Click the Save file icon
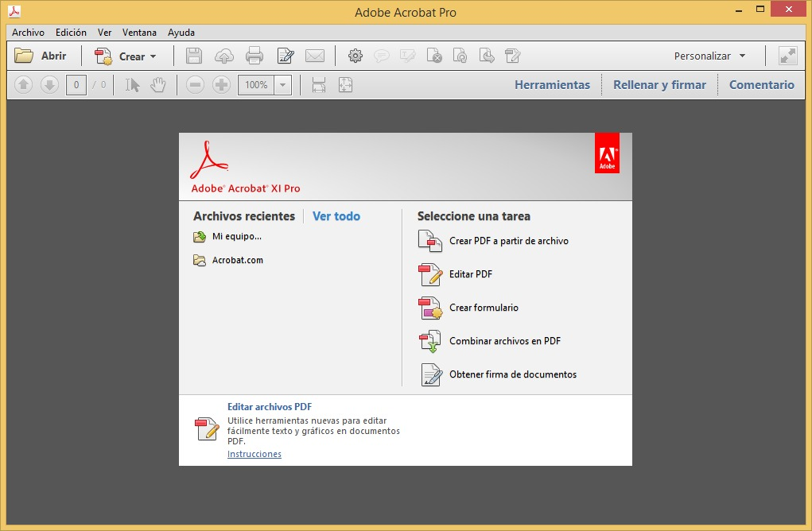The width and height of the screenshot is (812, 531). [x=193, y=55]
